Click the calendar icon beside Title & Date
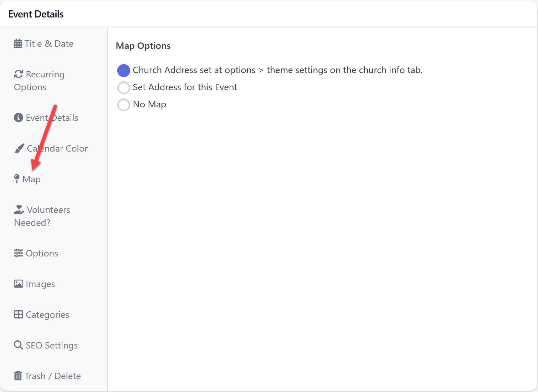The image size is (538, 392). (18, 44)
